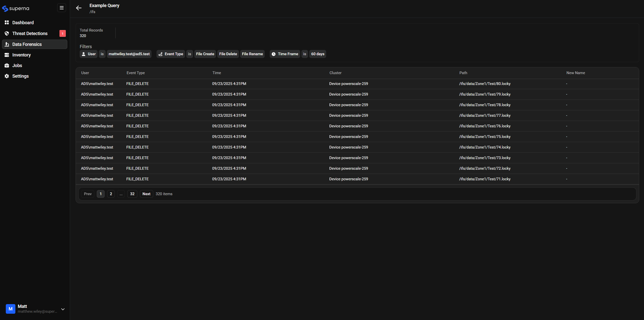Open the Settings section

tap(35, 76)
